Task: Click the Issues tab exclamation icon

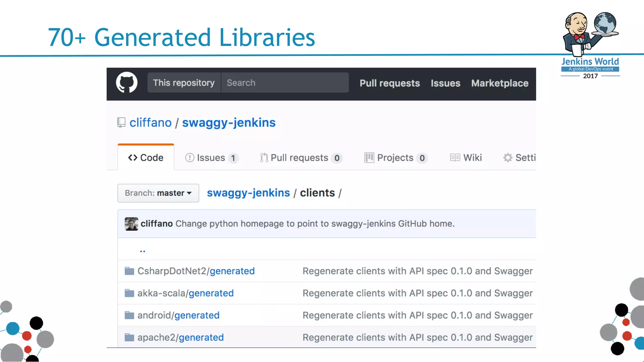Action: click(x=190, y=157)
